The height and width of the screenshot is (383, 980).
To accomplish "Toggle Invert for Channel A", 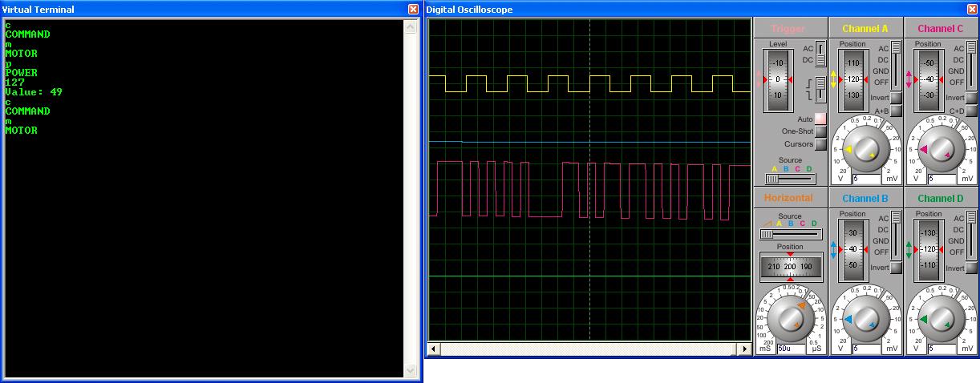I will [x=896, y=98].
